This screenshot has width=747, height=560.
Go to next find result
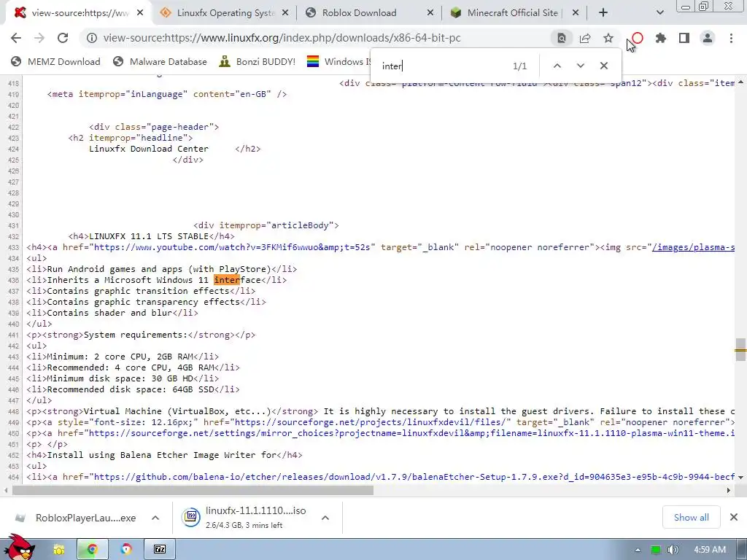(580, 66)
